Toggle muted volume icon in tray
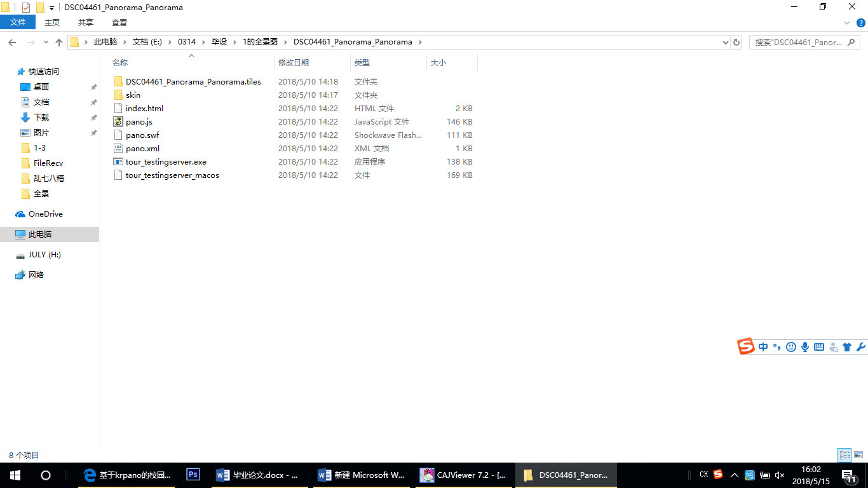 coord(780,475)
